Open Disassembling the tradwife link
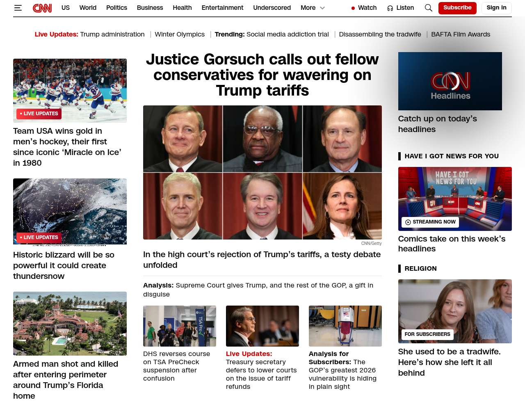The image size is (525, 420). coord(380,34)
